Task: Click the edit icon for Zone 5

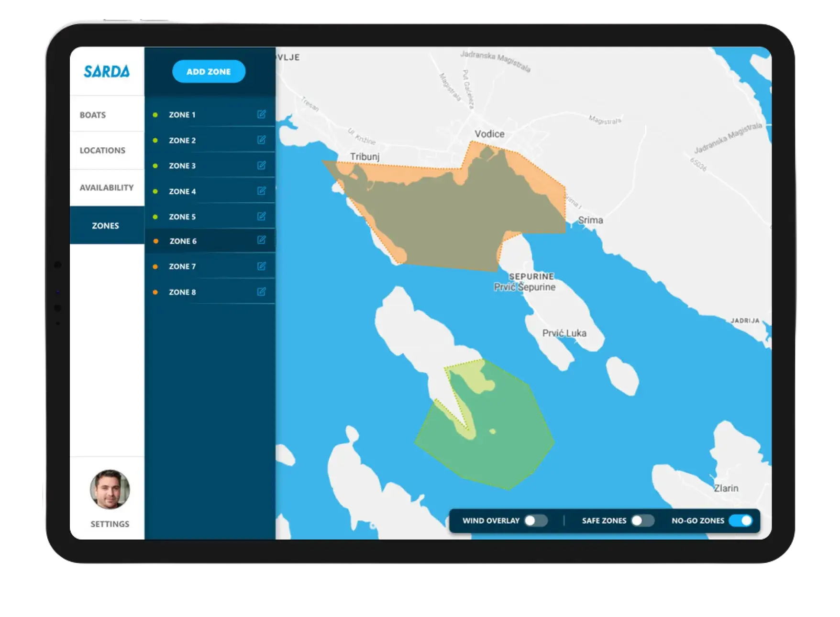Action: coord(261,216)
